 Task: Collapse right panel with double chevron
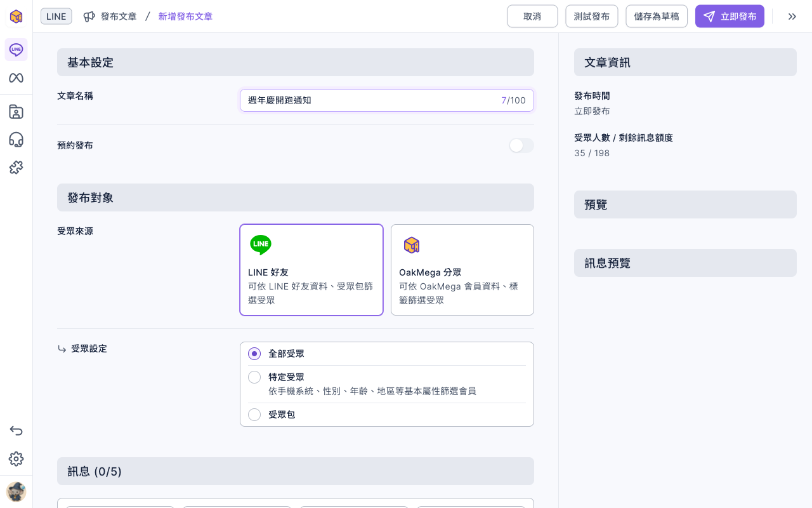tap(792, 17)
